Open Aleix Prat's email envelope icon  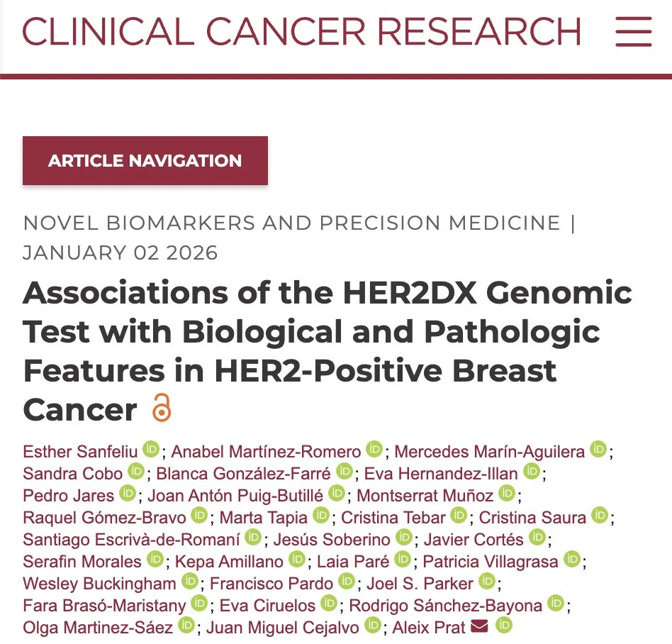tap(479, 626)
